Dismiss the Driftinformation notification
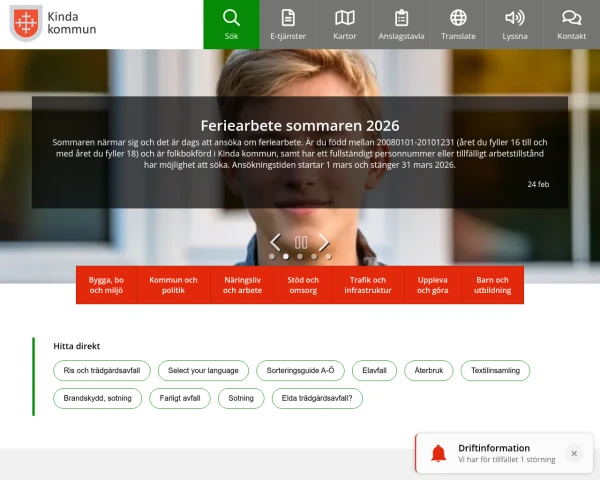This screenshot has height=480, width=600. (x=573, y=453)
